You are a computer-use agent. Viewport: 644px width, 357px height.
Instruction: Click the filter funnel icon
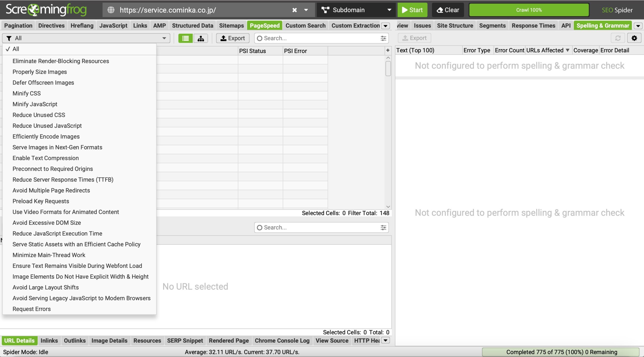tap(9, 38)
